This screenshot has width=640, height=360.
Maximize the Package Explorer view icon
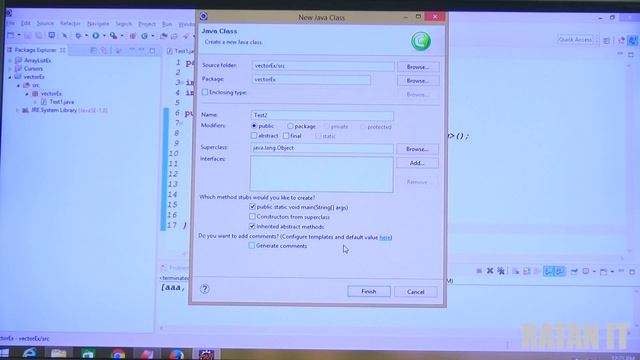(152, 50)
